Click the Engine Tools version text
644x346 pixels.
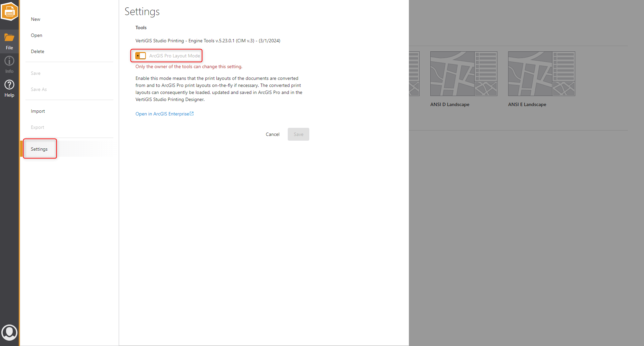(208, 41)
